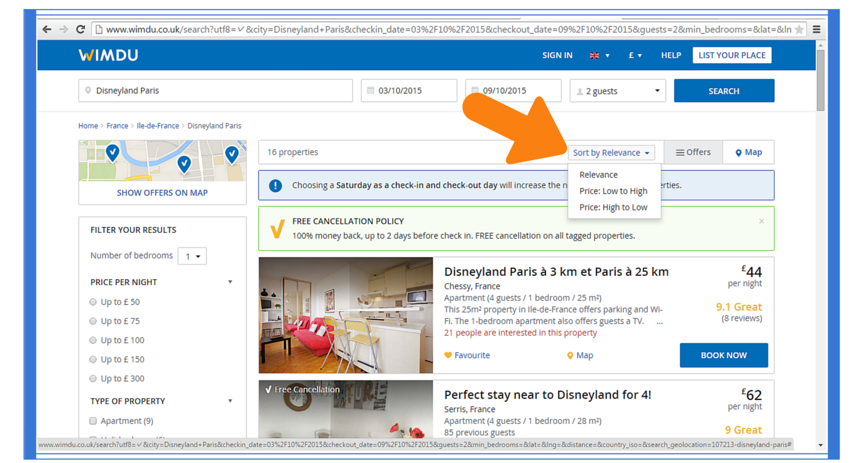Open Perfect stay near to Disneyland listing
The height and width of the screenshot is (463, 868).
(548, 395)
